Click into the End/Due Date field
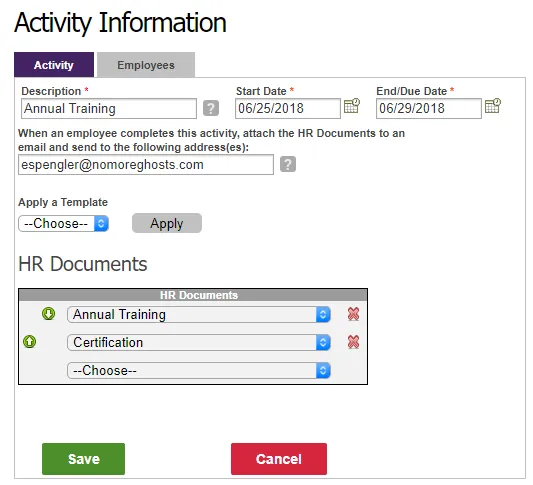The image size is (533, 485). [429, 108]
